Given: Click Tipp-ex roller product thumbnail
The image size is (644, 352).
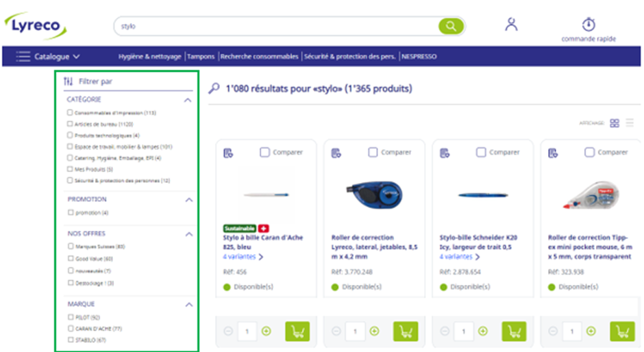Looking at the screenshot, I should point(591,194).
